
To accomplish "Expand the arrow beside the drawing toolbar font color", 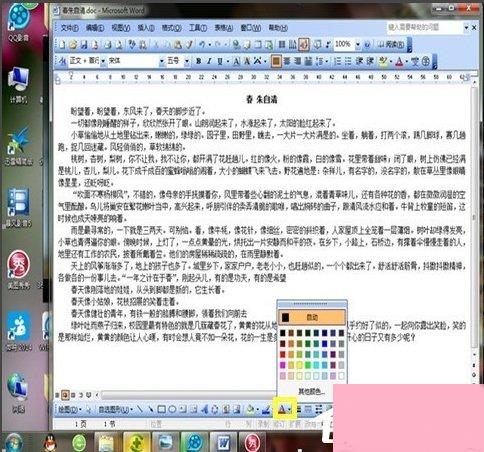I will click(x=290, y=409).
